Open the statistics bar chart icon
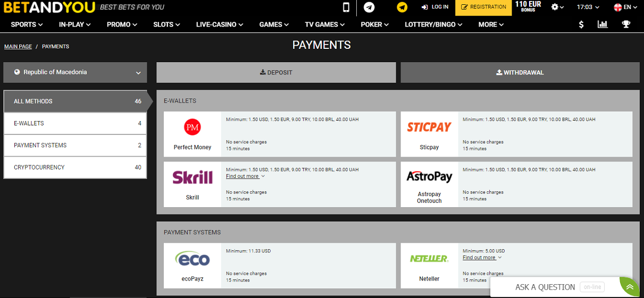Image resolution: width=644 pixels, height=298 pixels. [x=603, y=24]
